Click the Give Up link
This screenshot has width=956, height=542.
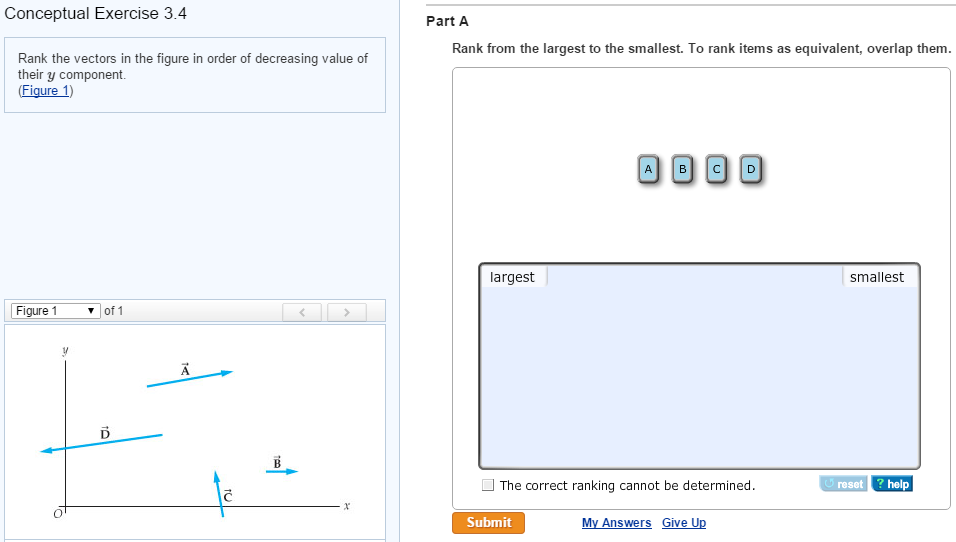(x=684, y=523)
